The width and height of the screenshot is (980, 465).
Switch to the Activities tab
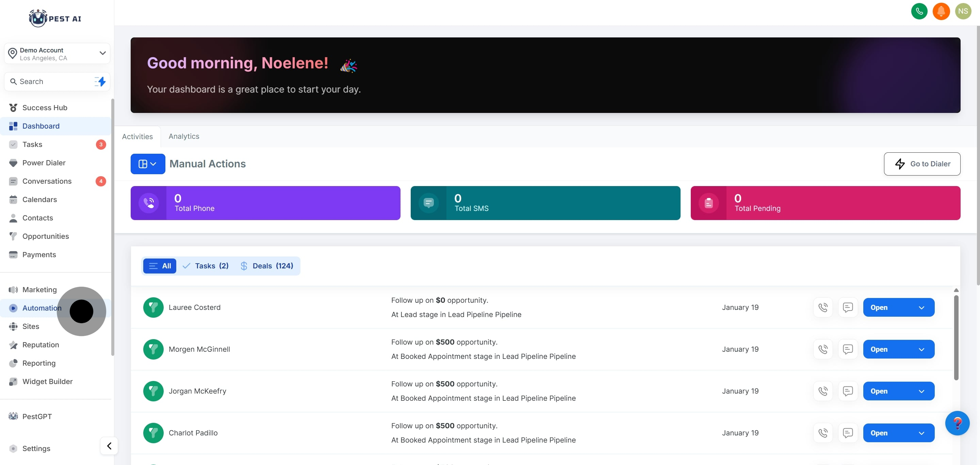pos(137,136)
